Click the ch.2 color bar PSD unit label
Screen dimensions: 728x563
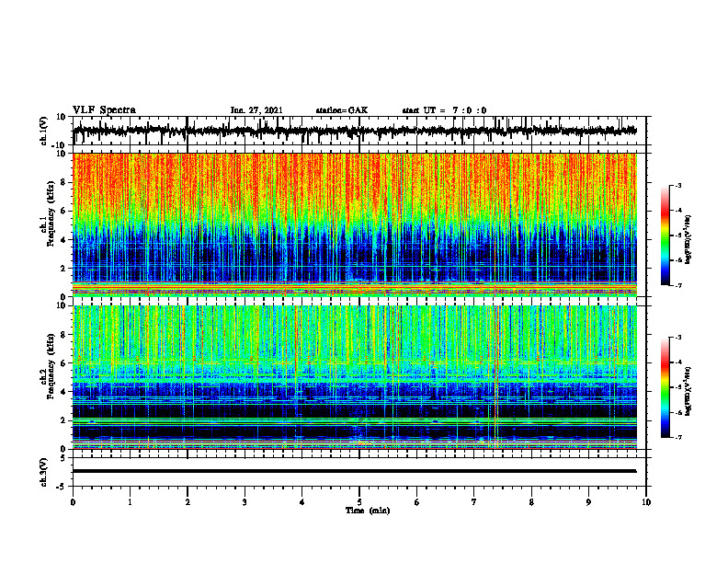click(x=688, y=390)
